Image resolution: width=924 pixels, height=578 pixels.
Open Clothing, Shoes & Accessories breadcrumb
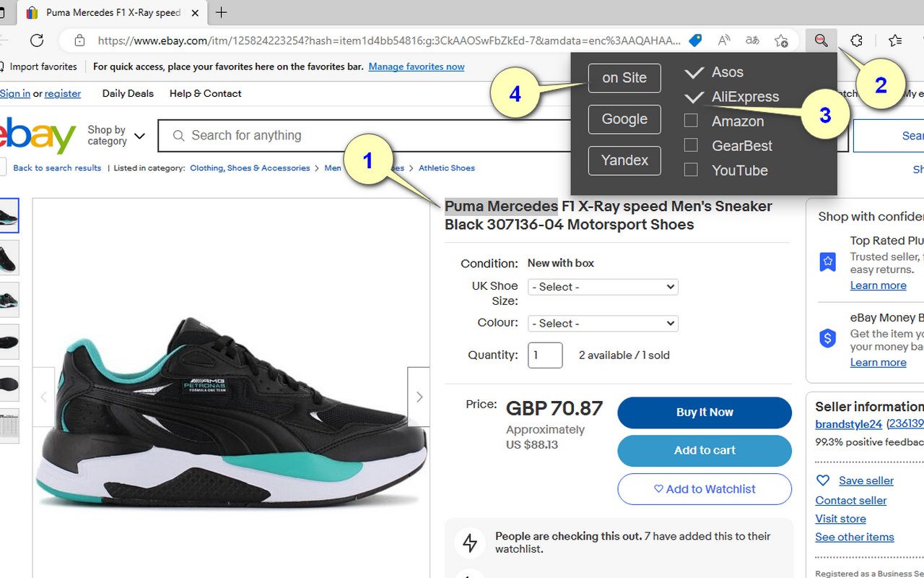pyautogui.click(x=250, y=168)
